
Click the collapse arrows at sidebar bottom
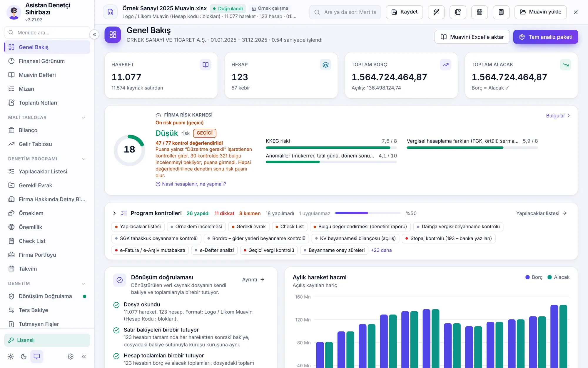pyautogui.click(x=84, y=357)
